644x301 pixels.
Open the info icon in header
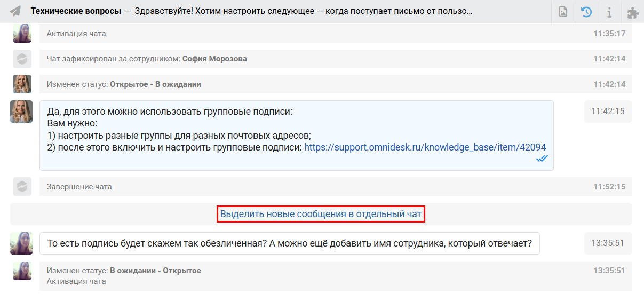pyautogui.click(x=609, y=12)
